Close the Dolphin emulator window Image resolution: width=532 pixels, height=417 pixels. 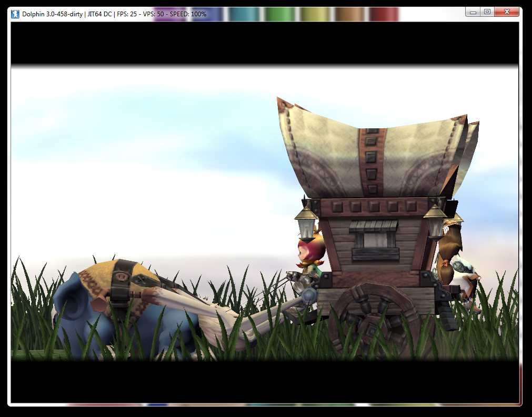[x=507, y=12]
